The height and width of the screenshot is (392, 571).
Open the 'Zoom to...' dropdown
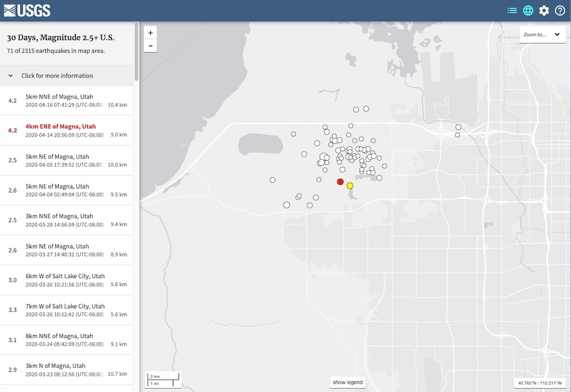pos(542,35)
